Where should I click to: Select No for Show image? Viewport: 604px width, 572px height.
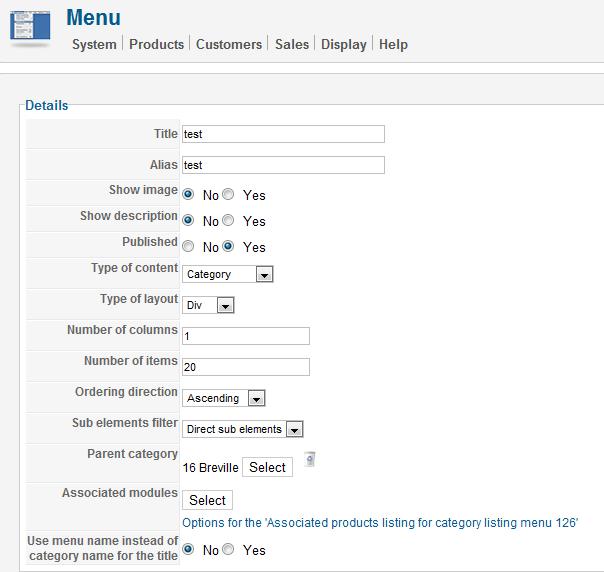point(188,194)
